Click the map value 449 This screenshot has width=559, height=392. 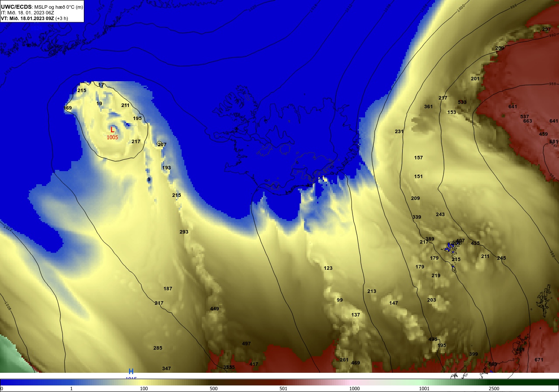[x=214, y=309]
